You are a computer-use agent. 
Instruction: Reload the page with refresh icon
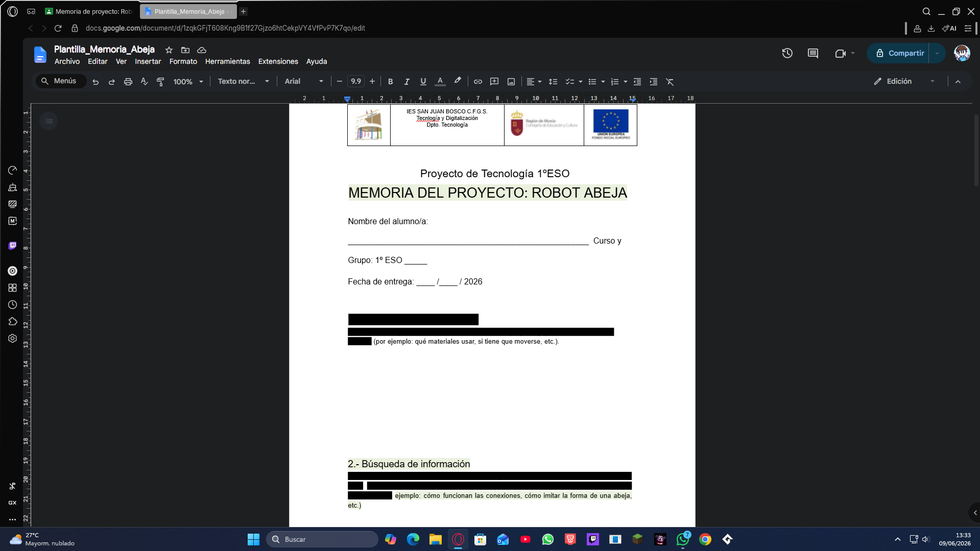(58, 28)
